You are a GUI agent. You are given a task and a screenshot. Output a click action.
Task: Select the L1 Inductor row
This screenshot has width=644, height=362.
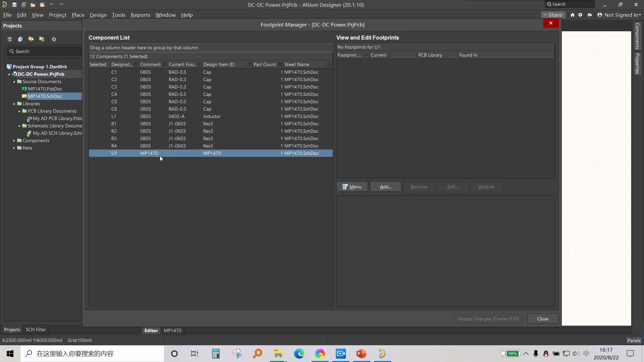211,116
